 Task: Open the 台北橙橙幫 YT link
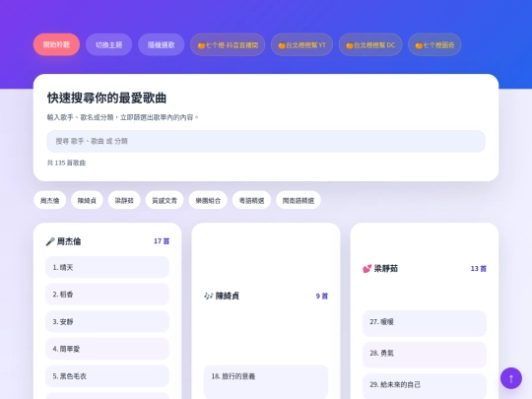302,44
